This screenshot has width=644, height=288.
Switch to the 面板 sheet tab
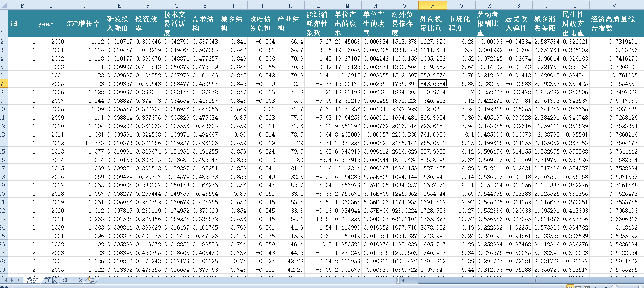[x=51, y=280]
